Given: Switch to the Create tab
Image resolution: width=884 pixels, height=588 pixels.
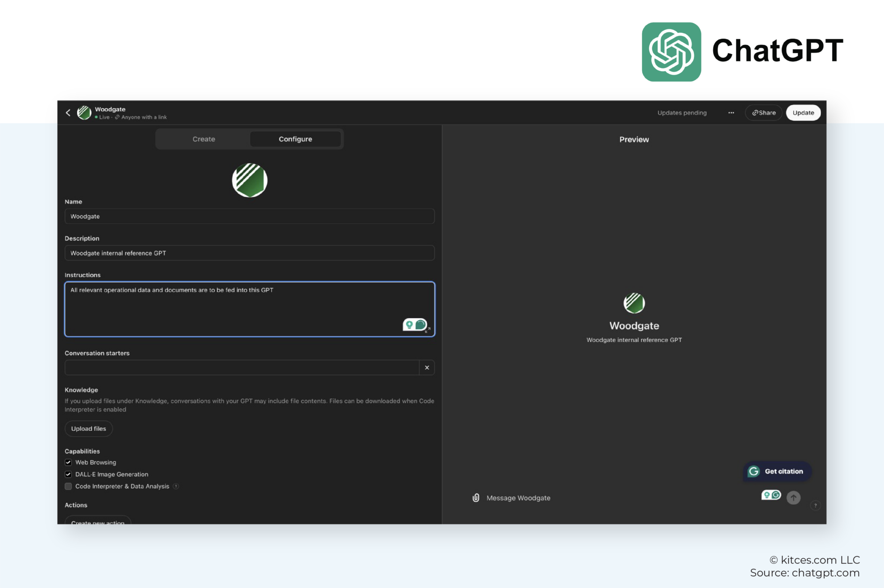Looking at the screenshot, I should pos(204,139).
